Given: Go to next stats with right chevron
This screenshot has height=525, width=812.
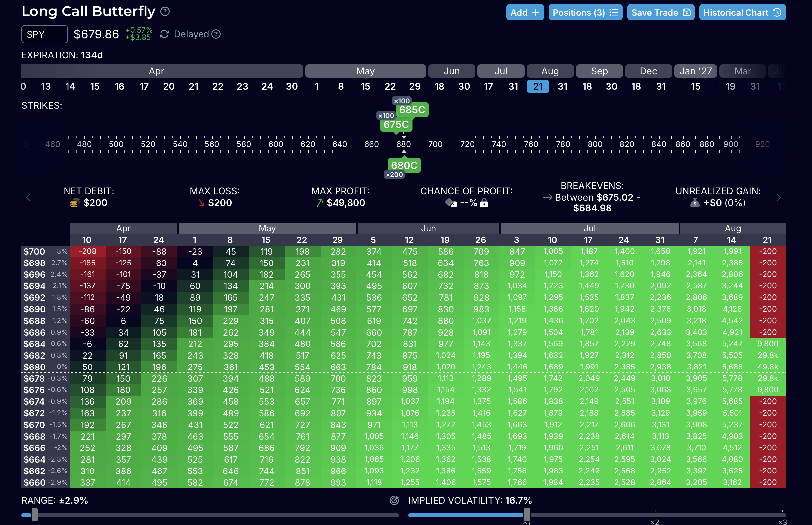Looking at the screenshot, I should [x=778, y=197].
